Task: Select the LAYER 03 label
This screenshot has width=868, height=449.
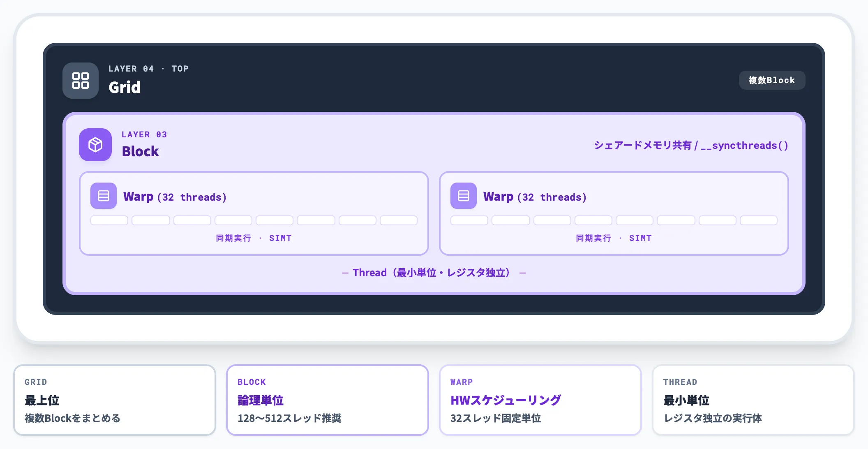Action: (x=144, y=134)
